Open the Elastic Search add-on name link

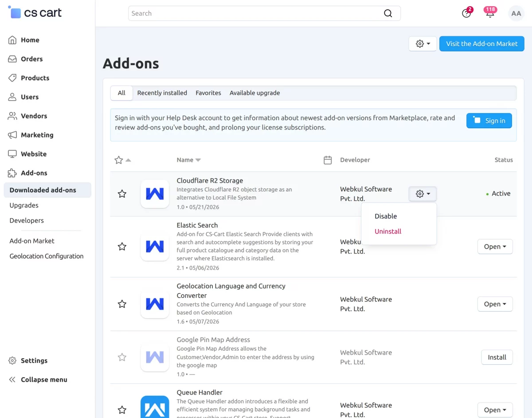point(197,225)
